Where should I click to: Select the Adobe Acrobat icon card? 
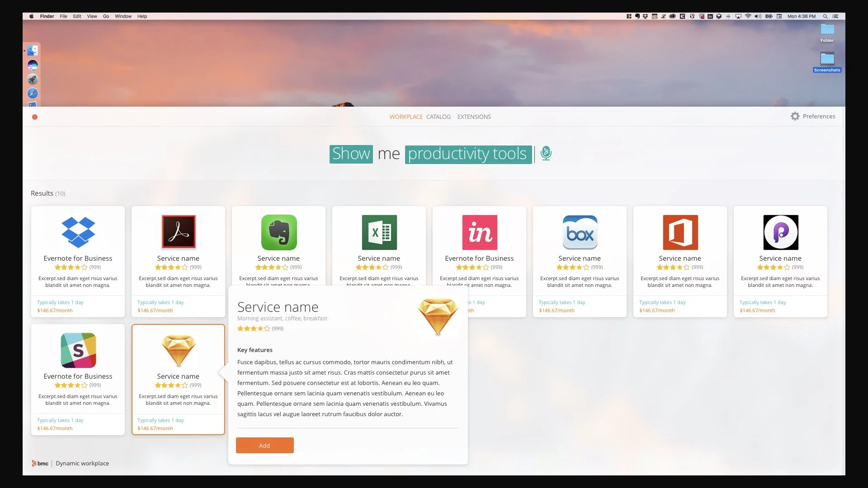click(x=179, y=232)
